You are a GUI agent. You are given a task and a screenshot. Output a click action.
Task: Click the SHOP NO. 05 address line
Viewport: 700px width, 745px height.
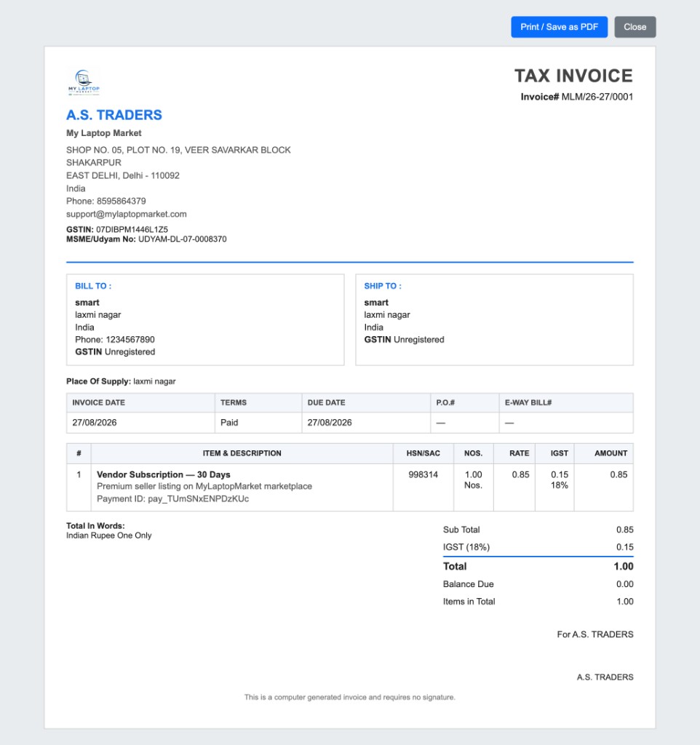(x=178, y=150)
